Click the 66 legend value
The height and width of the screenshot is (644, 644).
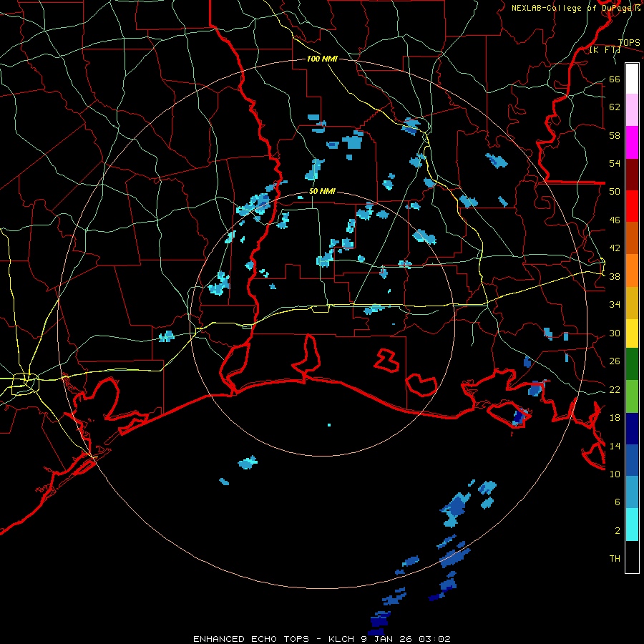pos(615,79)
